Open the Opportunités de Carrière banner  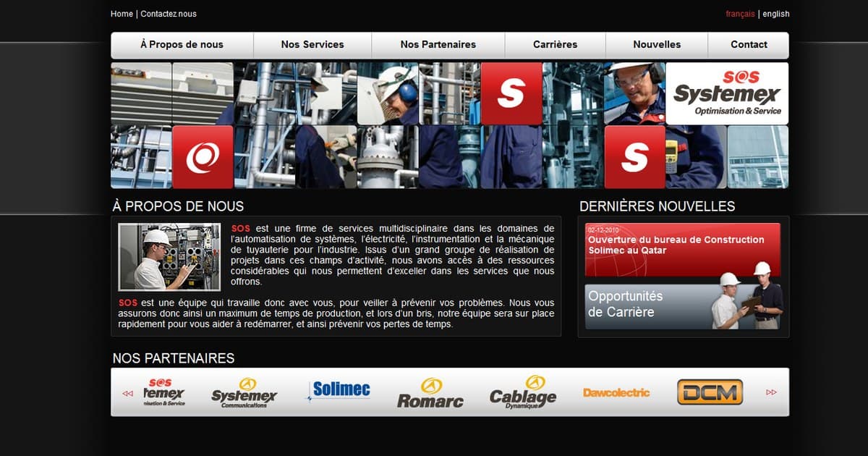tap(683, 306)
